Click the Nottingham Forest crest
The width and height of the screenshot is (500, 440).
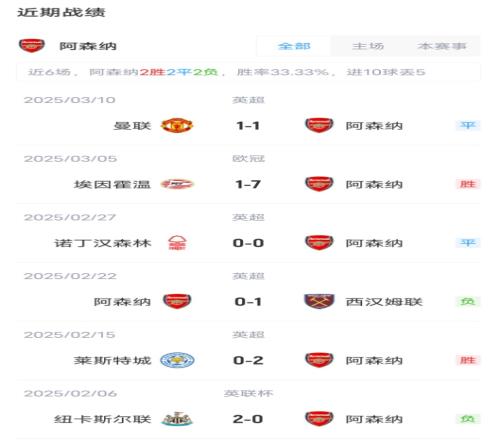tap(177, 243)
